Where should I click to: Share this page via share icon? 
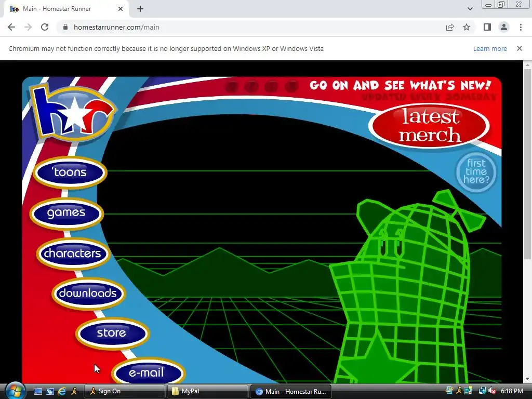pos(450,27)
